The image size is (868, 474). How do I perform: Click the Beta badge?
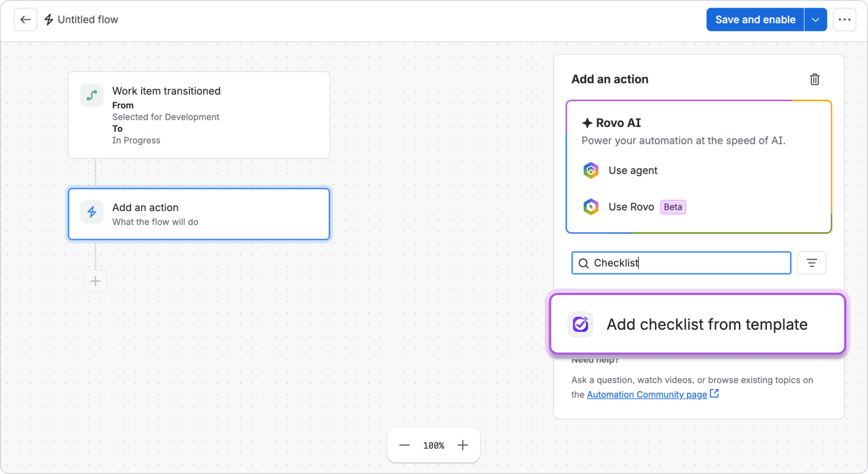pos(673,207)
